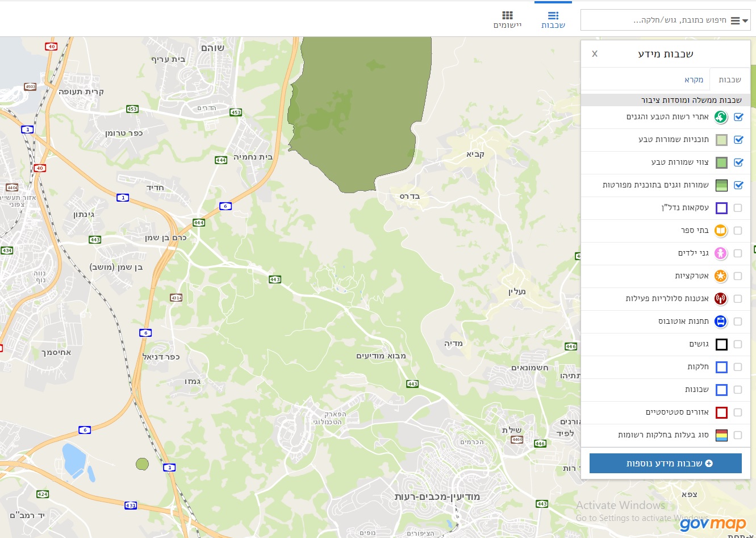Uncheck the אתרי רשות הטבע והגנים layer
756x538 pixels.
[x=738, y=117]
